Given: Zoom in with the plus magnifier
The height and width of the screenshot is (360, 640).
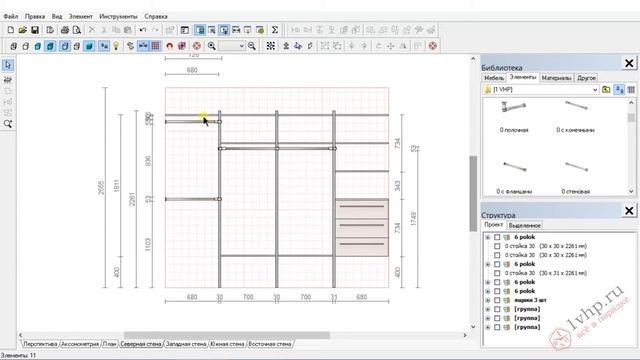Looking at the screenshot, I should coord(211,46).
